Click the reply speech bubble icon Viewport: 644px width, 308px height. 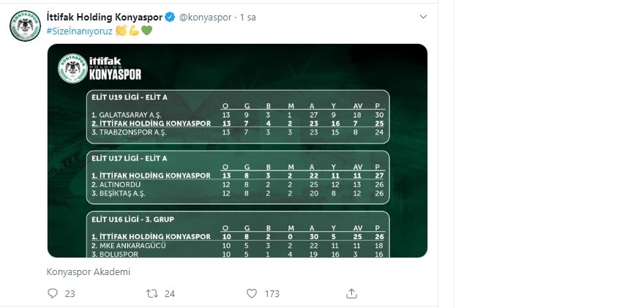tap(52, 293)
